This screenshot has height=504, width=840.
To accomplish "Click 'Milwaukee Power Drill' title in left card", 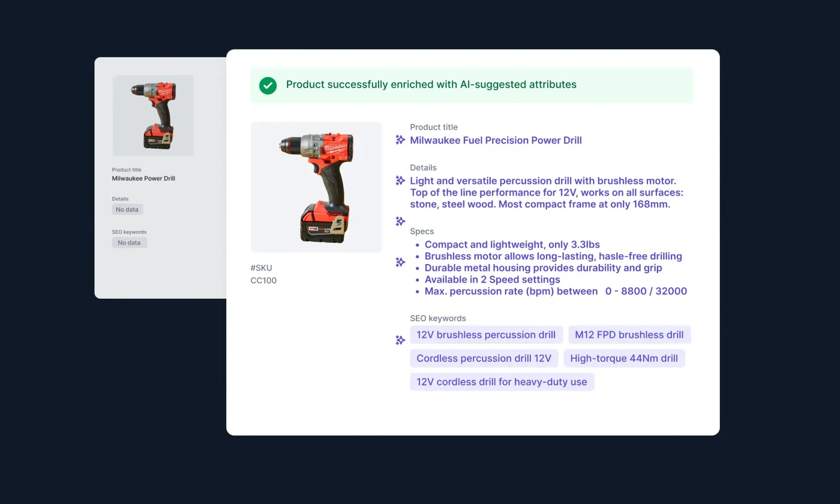I will pos(143,178).
